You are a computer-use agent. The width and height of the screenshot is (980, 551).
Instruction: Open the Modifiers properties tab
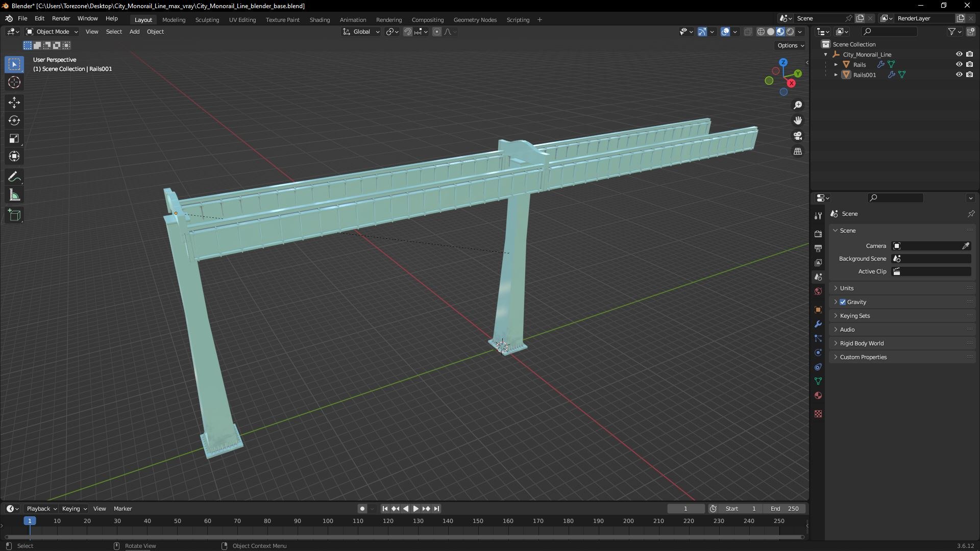click(818, 324)
